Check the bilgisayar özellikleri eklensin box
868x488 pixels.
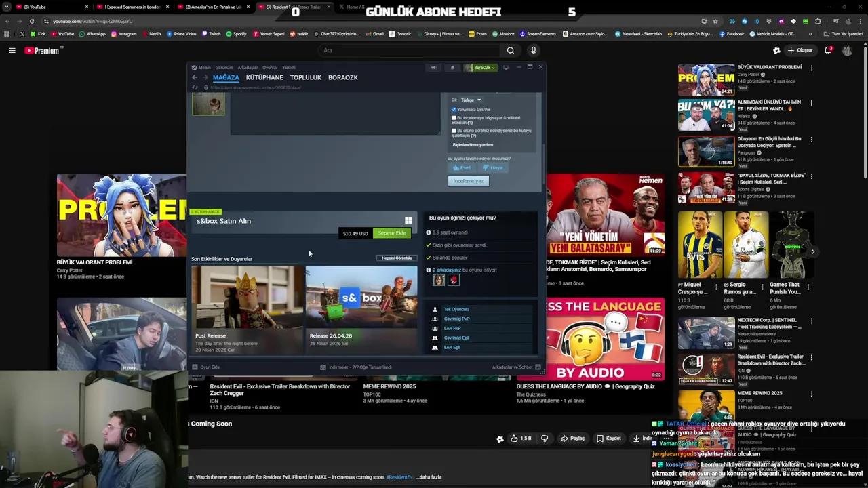[x=454, y=118]
